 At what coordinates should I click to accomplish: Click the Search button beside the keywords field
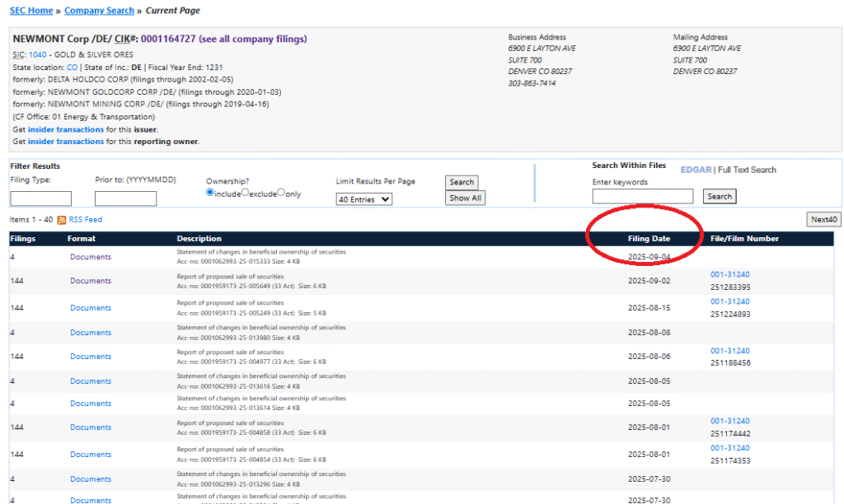(x=720, y=196)
